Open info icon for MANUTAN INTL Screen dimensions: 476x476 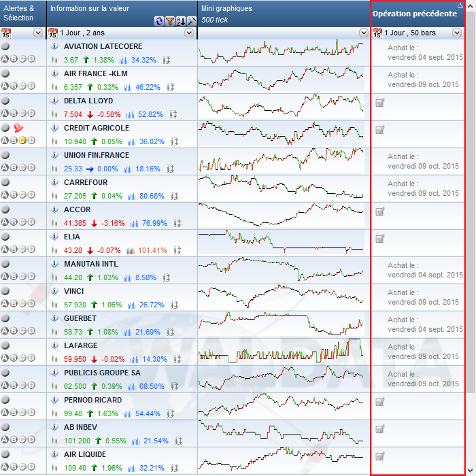[54, 264]
